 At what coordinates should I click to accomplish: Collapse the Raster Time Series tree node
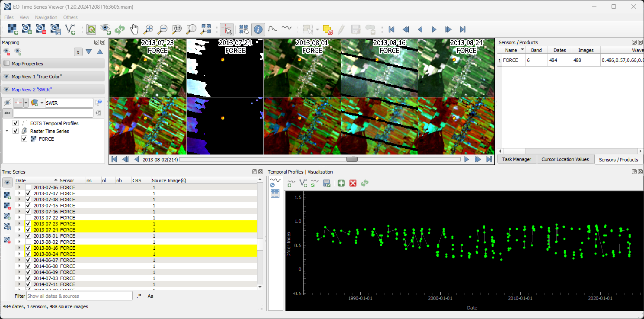tap(7, 131)
